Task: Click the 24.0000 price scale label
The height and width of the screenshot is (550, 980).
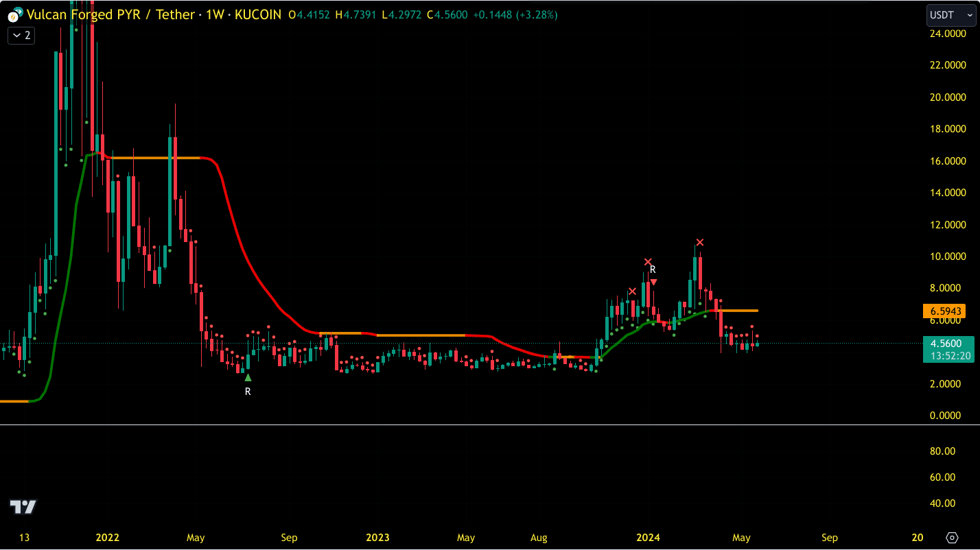Action: coord(948,34)
